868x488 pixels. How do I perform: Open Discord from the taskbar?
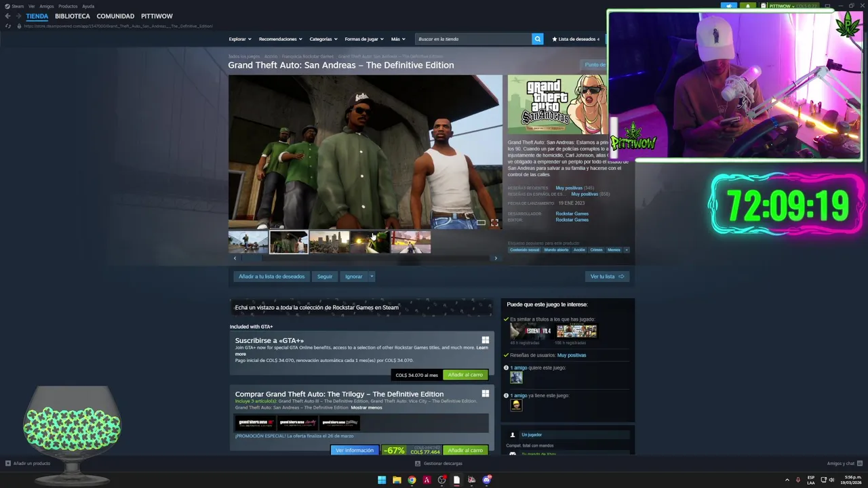tap(486, 480)
